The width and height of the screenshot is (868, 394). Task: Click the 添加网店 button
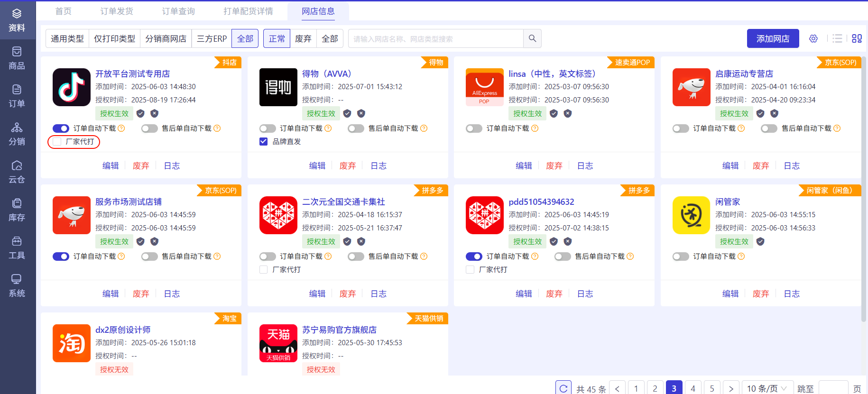coord(773,38)
